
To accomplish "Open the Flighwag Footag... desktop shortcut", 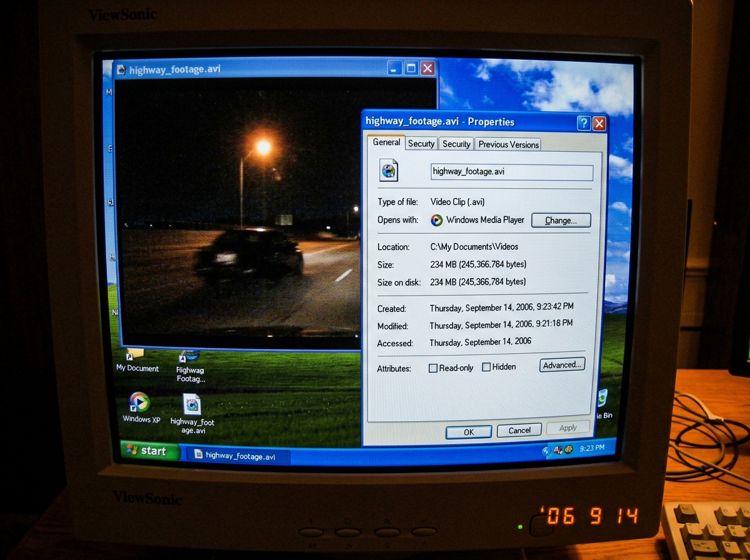I will click(x=190, y=366).
